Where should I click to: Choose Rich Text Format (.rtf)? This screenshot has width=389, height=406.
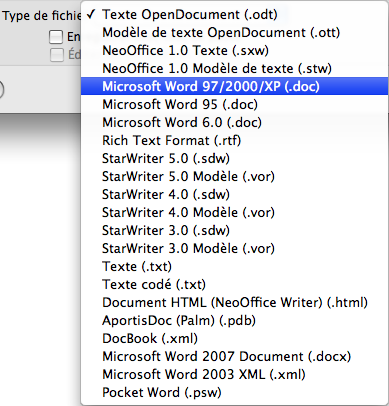[x=234, y=141]
